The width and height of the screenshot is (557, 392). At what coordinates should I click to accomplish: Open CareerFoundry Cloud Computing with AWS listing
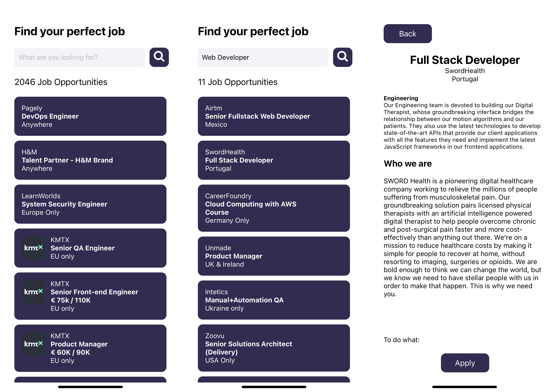tap(274, 208)
